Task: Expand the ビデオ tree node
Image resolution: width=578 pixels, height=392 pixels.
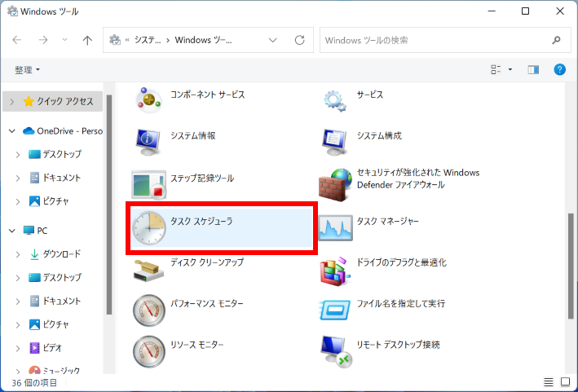Action: [18, 348]
